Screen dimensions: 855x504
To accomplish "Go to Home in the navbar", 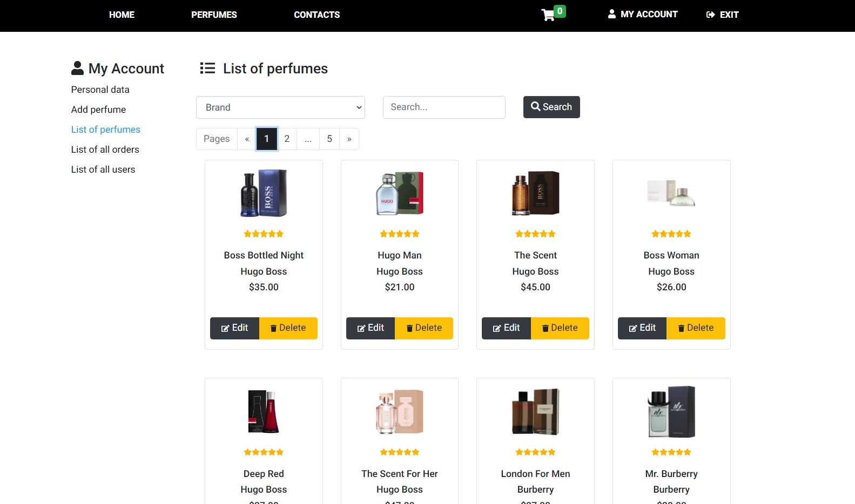I will [122, 15].
